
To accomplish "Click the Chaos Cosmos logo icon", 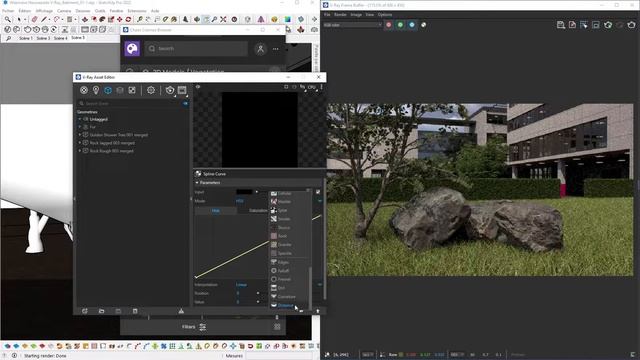I will tap(132, 49).
